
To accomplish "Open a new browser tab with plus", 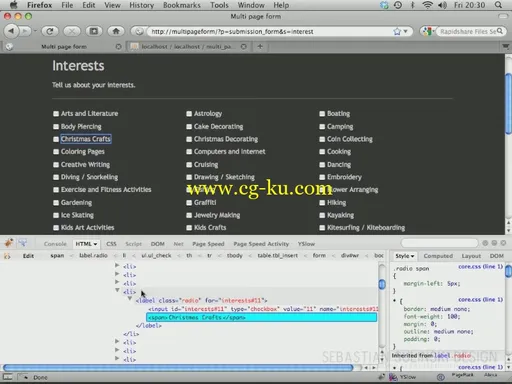I will (260, 46).
